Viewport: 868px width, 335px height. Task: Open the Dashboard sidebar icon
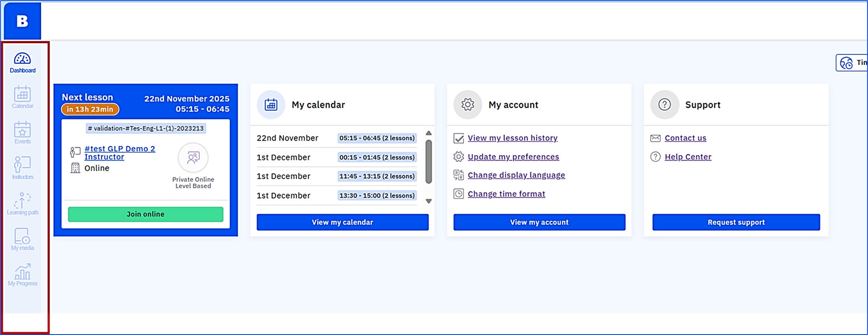pos(23,62)
